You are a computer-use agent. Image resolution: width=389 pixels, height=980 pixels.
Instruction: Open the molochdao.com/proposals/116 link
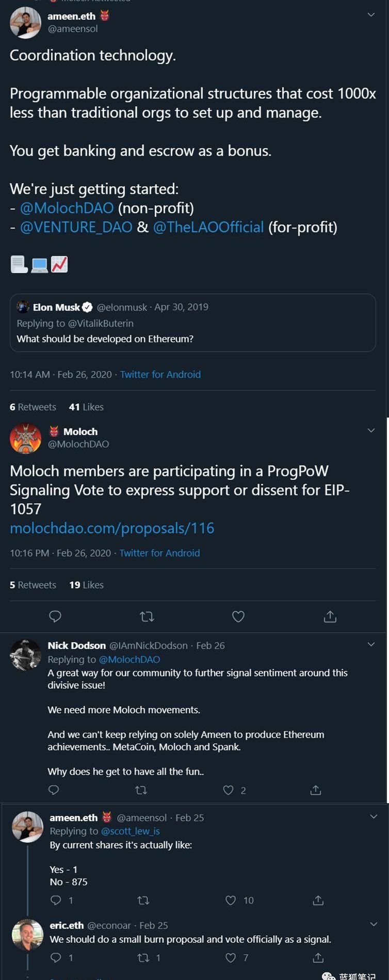[x=112, y=528]
